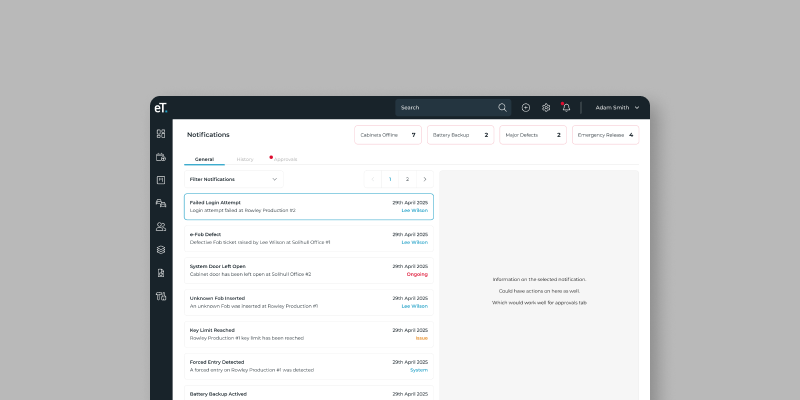800x400 pixels.
Task: Open the tools icon at the bottom of the sidebar
Action: [161, 296]
